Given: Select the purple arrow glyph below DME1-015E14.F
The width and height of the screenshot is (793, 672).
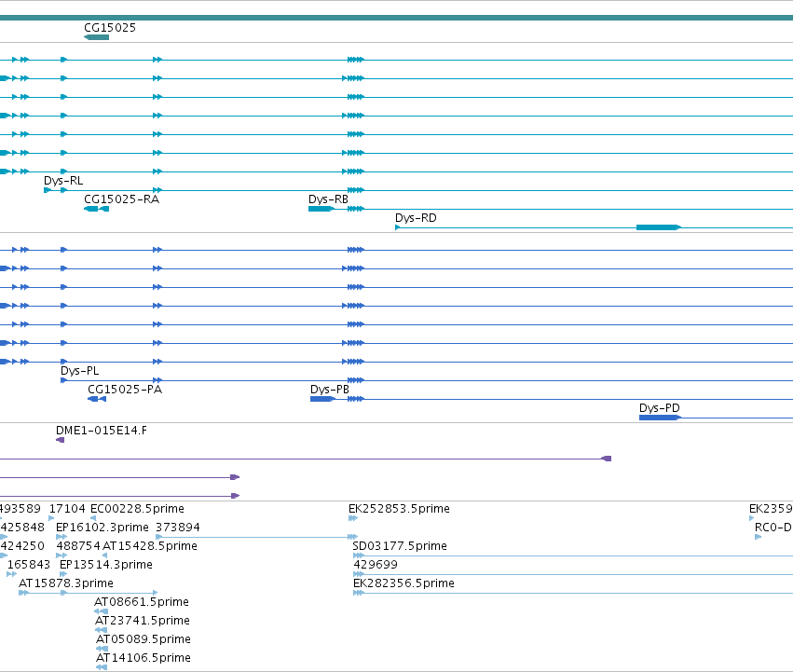Looking at the screenshot, I should pos(61,440).
